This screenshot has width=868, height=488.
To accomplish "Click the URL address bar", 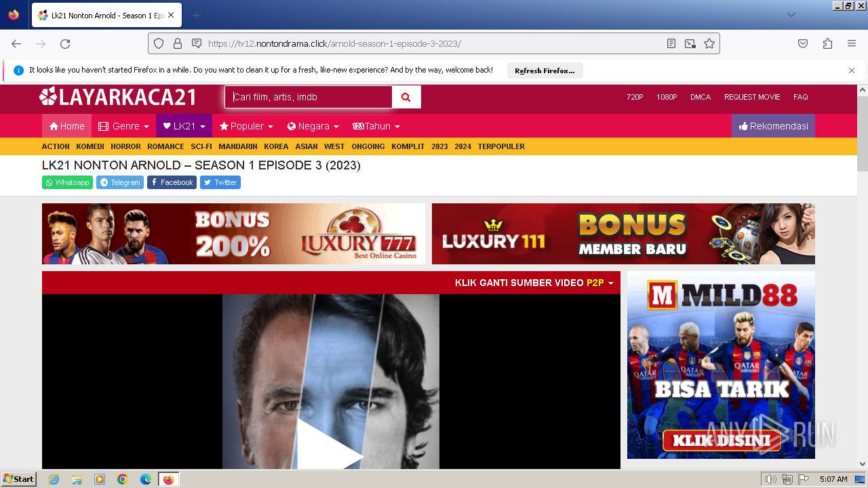I will click(x=434, y=43).
